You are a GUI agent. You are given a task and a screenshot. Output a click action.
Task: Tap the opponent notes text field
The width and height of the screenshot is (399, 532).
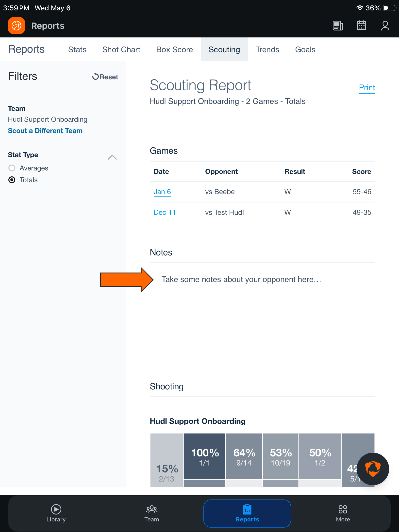click(x=263, y=279)
